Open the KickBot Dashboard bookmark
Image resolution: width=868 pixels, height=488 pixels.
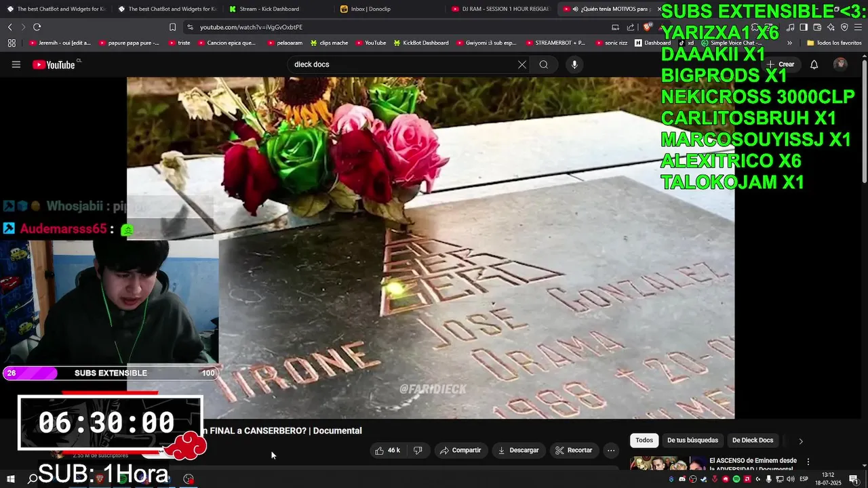(421, 43)
